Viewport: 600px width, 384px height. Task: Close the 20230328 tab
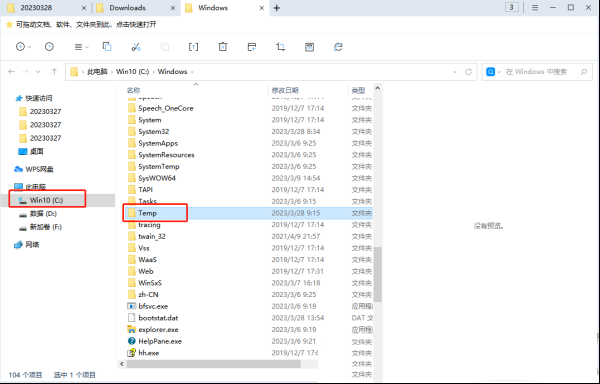84,8
